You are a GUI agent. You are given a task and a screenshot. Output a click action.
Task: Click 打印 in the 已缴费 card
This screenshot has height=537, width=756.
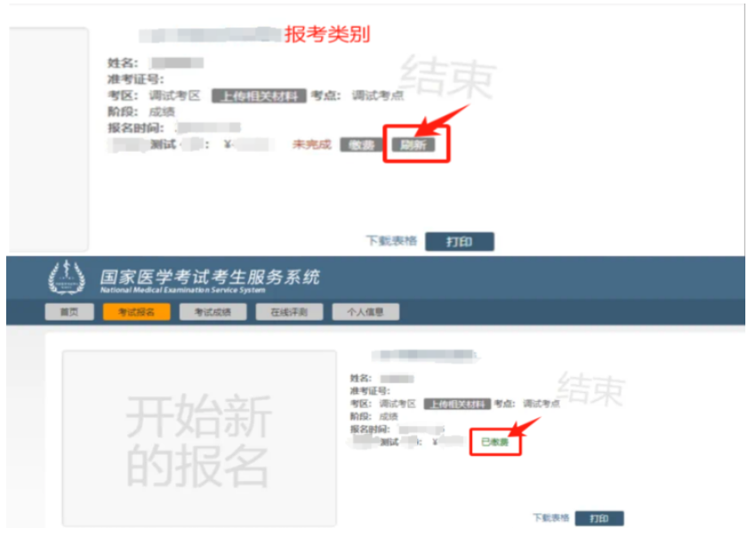point(599,518)
